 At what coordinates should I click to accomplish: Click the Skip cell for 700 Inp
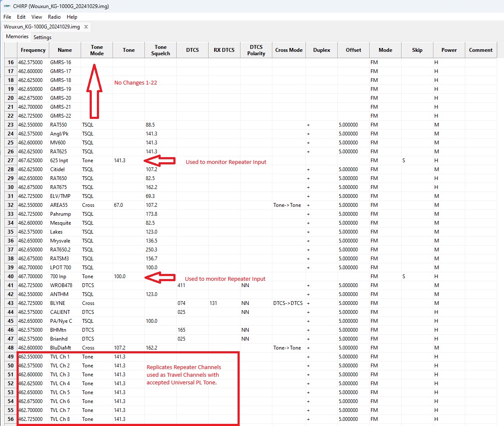coord(417,276)
